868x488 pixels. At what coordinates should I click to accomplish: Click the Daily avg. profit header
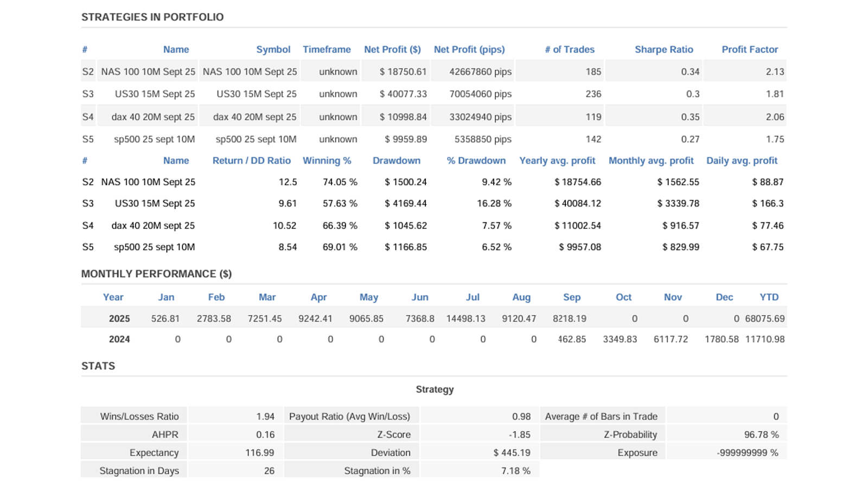click(x=742, y=160)
